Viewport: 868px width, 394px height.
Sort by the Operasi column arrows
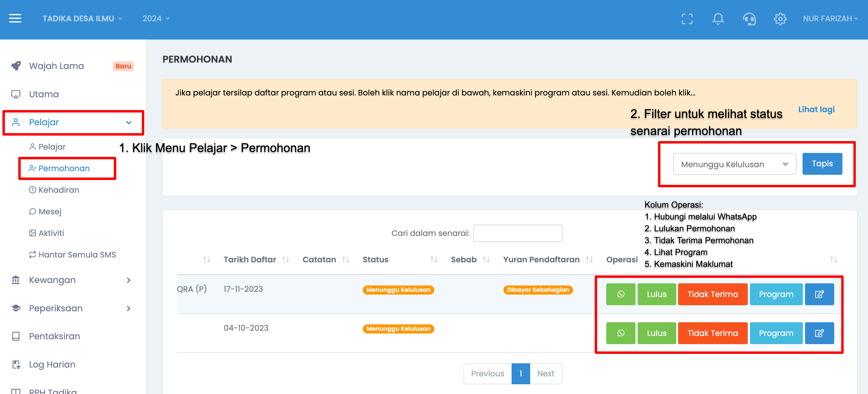[833, 259]
